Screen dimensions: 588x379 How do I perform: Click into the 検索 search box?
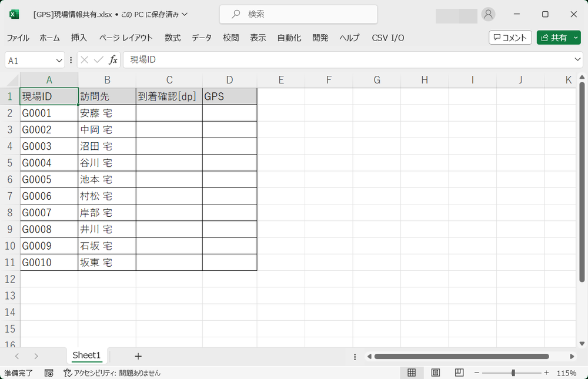299,14
